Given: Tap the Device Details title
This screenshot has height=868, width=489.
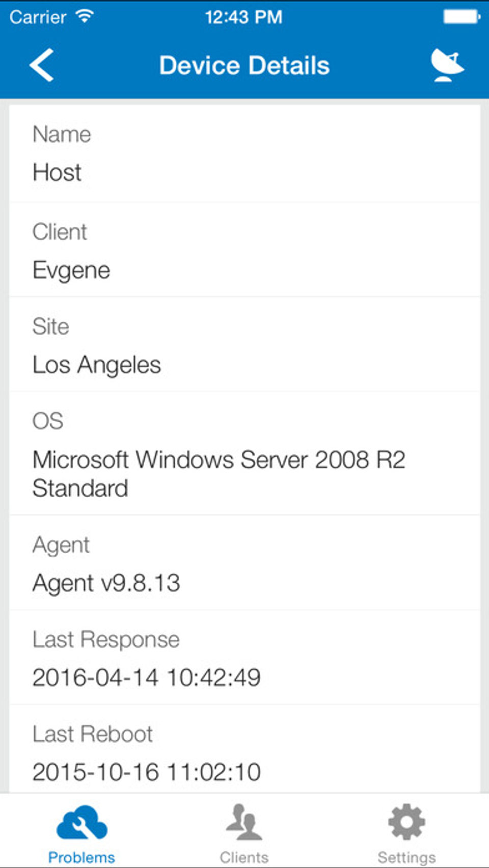Looking at the screenshot, I should pyautogui.click(x=244, y=66).
